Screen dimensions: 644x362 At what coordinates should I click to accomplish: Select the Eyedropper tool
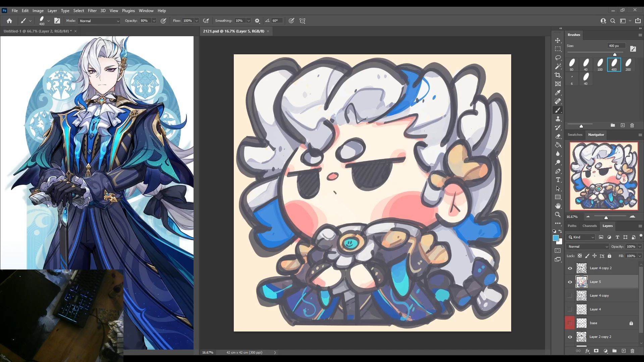coord(558,93)
